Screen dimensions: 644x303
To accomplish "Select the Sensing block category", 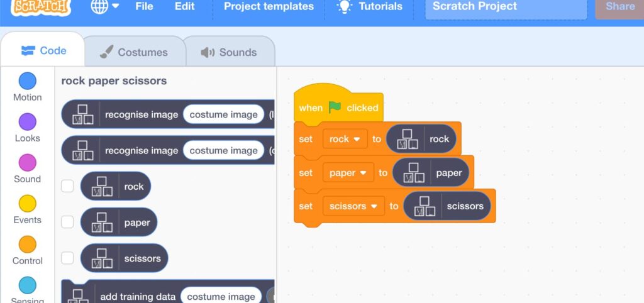I will (28, 290).
